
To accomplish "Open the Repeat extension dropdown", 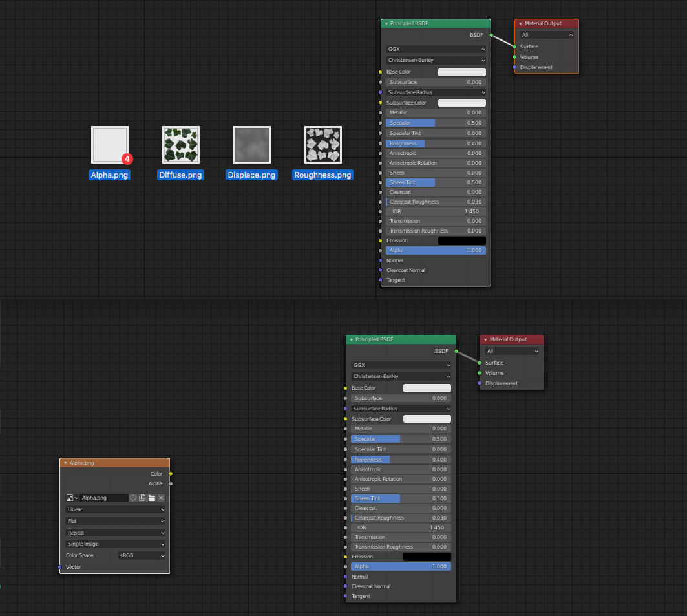I will coord(115,533).
